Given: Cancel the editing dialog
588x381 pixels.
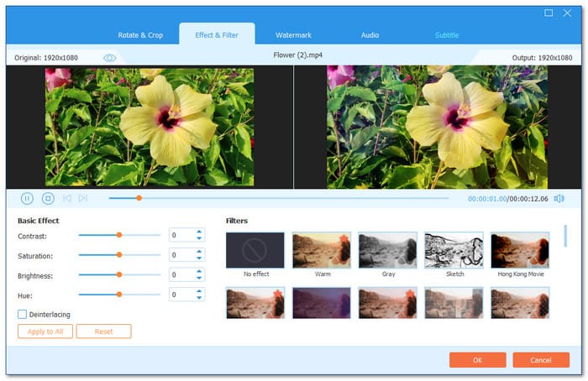Looking at the screenshot, I should click(x=541, y=360).
